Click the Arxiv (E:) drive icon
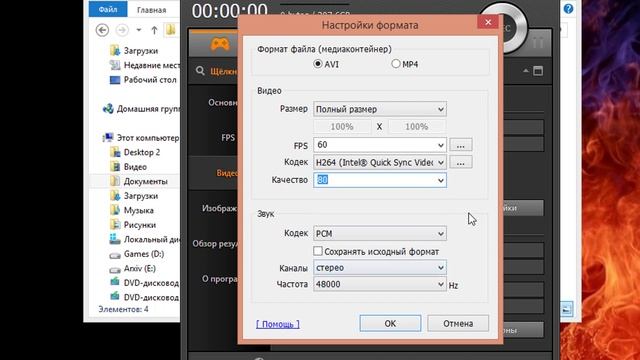This screenshot has height=360, width=640. [115, 269]
